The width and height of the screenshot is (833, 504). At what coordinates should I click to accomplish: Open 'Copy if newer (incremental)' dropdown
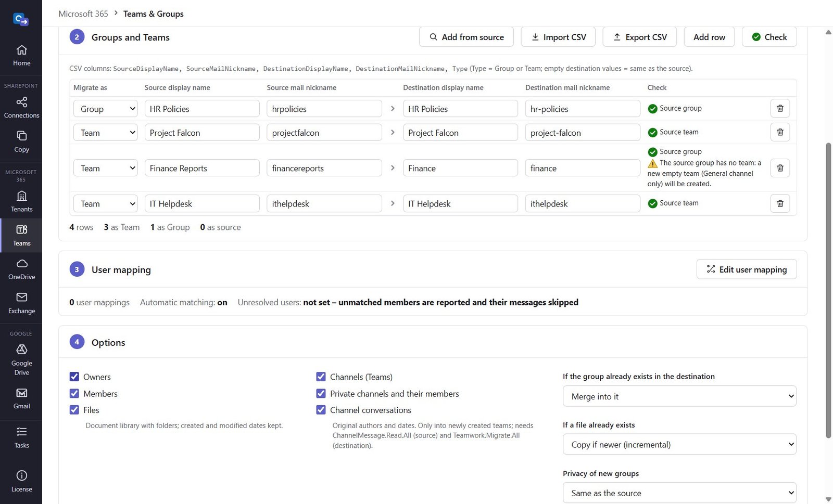[x=679, y=444]
